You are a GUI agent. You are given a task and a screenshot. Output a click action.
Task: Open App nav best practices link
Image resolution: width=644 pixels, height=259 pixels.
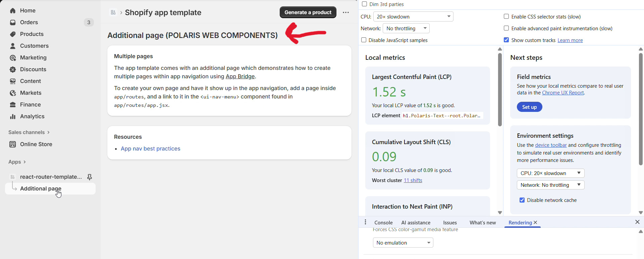150,149
